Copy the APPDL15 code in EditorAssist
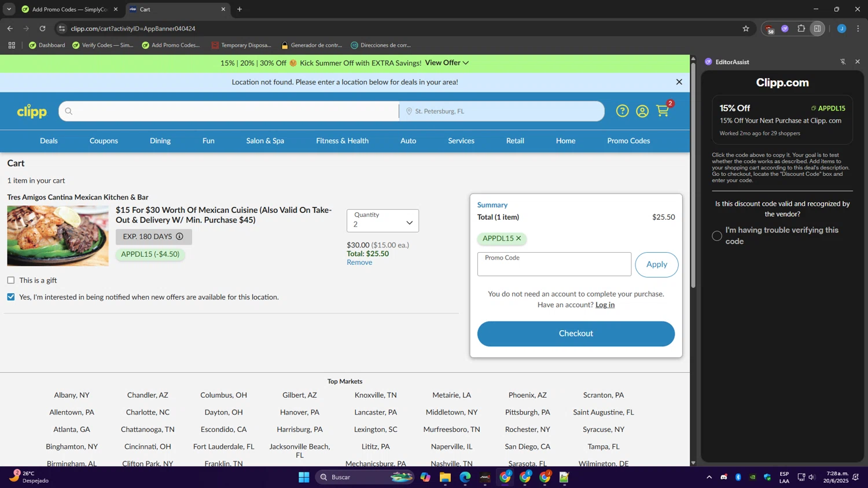This screenshot has width=868, height=488. (828, 108)
